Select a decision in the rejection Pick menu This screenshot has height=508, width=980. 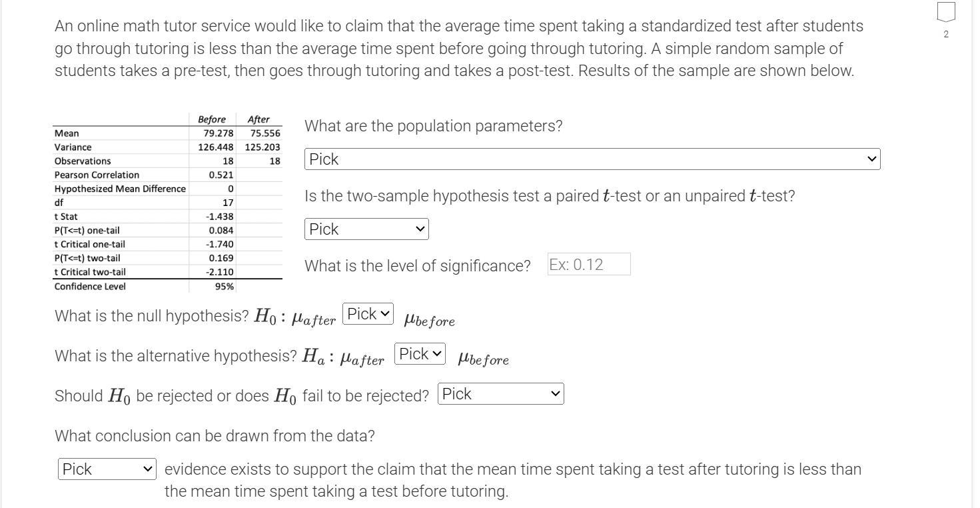[x=500, y=393]
